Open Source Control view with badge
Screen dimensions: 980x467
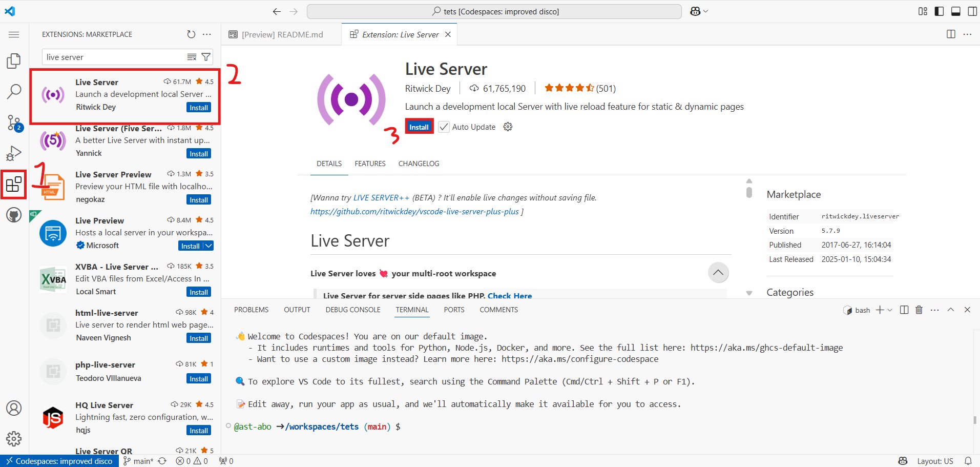14,123
